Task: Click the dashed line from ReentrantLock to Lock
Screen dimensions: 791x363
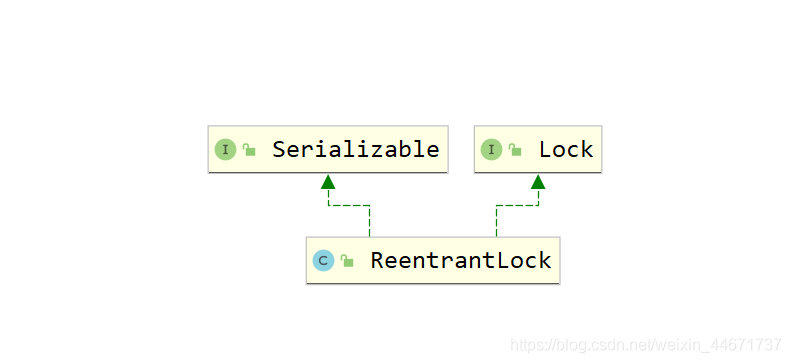Action: (x=496, y=221)
